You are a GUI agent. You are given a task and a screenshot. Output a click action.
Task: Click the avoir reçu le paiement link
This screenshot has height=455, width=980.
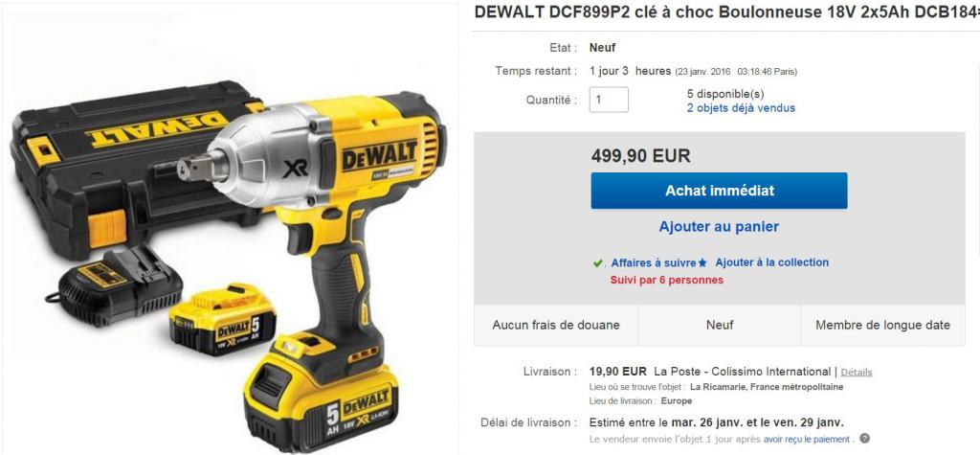[806, 439]
